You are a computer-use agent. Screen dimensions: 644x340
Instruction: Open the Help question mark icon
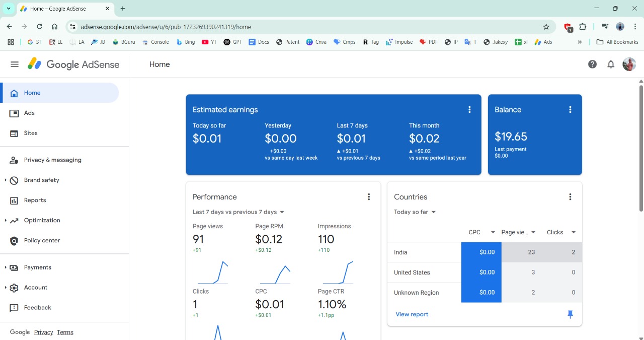(593, 64)
